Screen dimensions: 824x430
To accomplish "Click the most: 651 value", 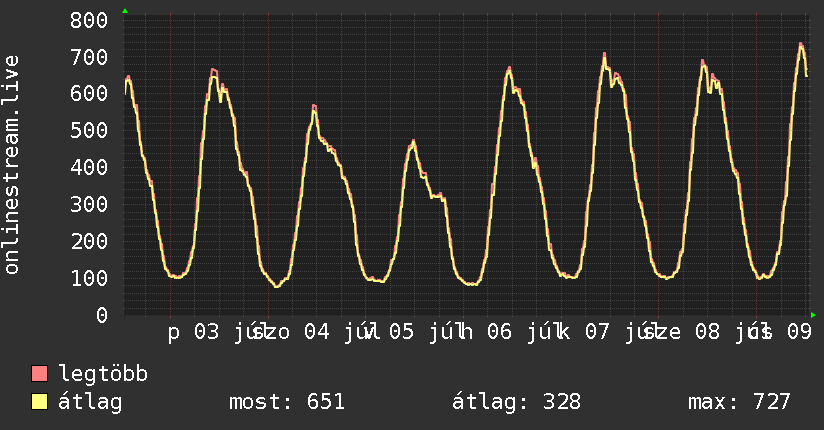I will [287, 402].
